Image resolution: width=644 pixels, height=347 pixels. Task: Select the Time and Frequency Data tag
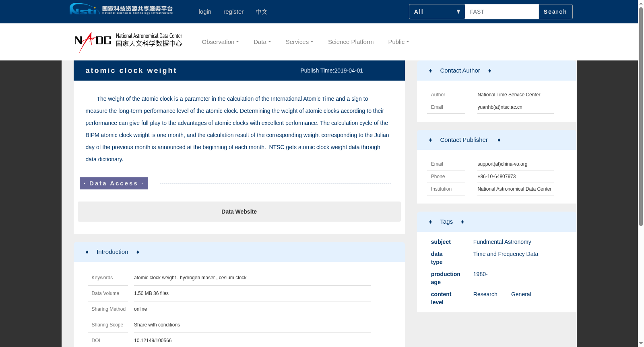pos(506,254)
